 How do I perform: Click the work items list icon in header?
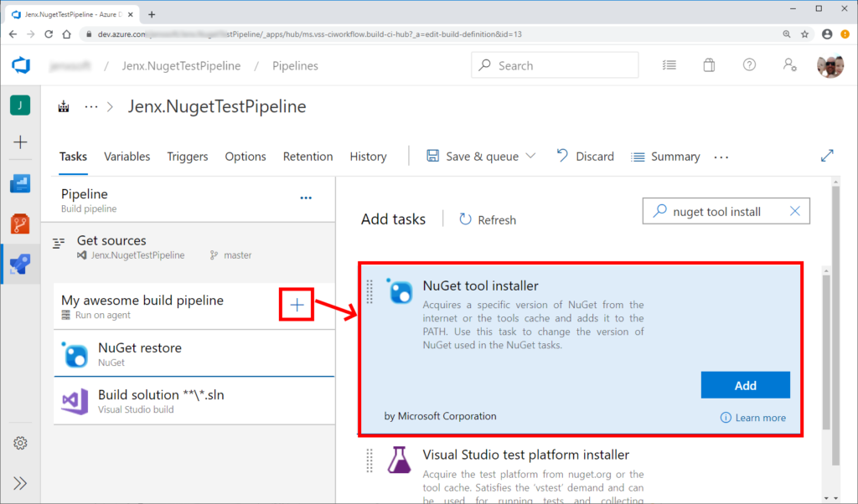pyautogui.click(x=669, y=65)
